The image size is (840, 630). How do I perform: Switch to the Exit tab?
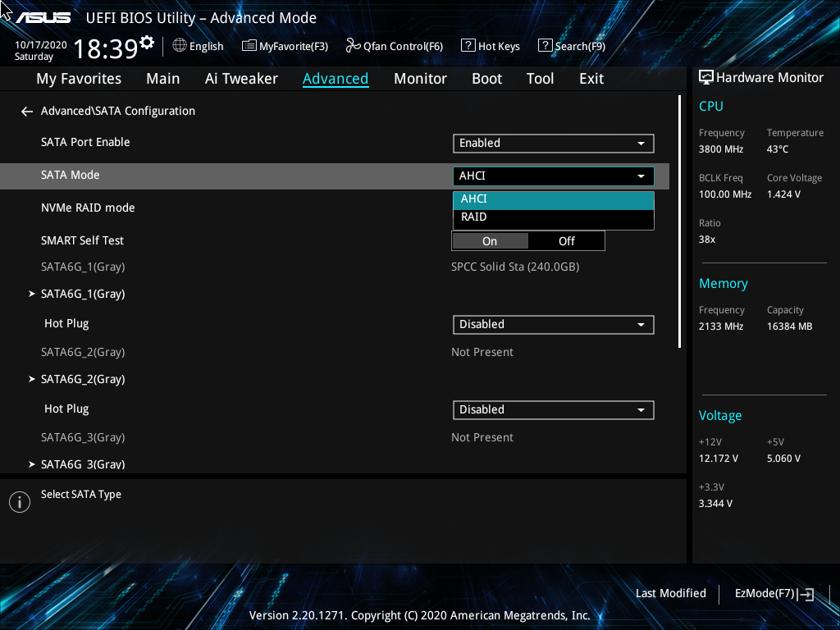(591, 79)
